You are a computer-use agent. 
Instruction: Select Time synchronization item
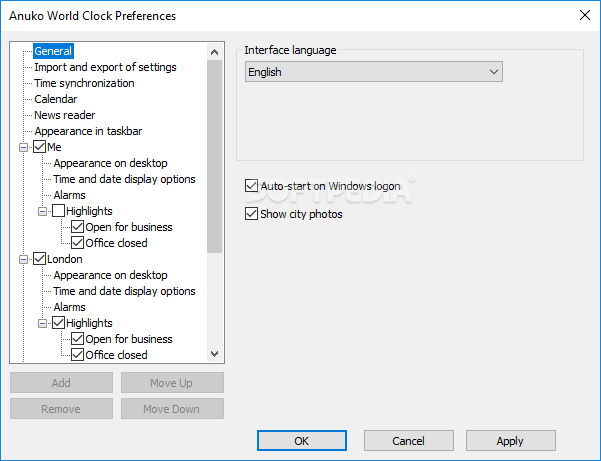84,83
